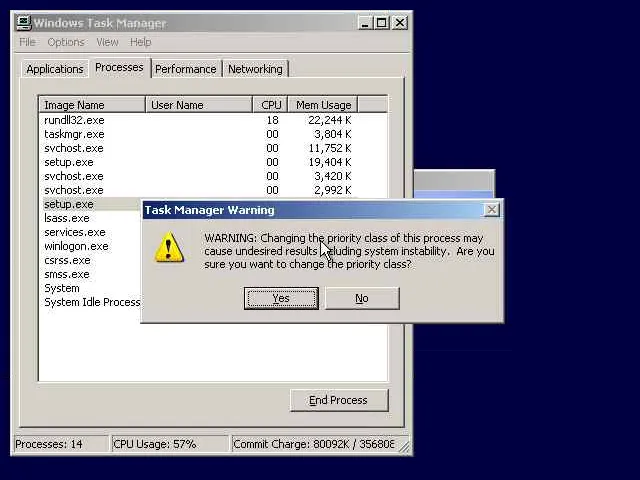This screenshot has height=480, width=640.
Task: Select svchost.exe using 3,420 K
Action: point(198,176)
